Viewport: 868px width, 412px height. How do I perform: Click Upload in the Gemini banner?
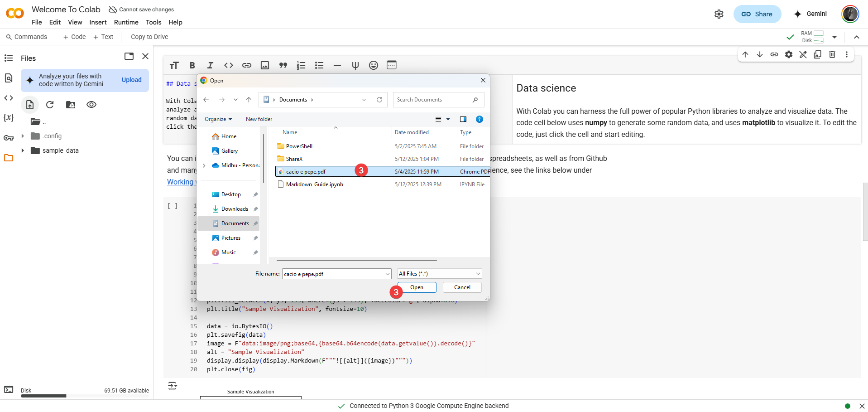pos(132,80)
